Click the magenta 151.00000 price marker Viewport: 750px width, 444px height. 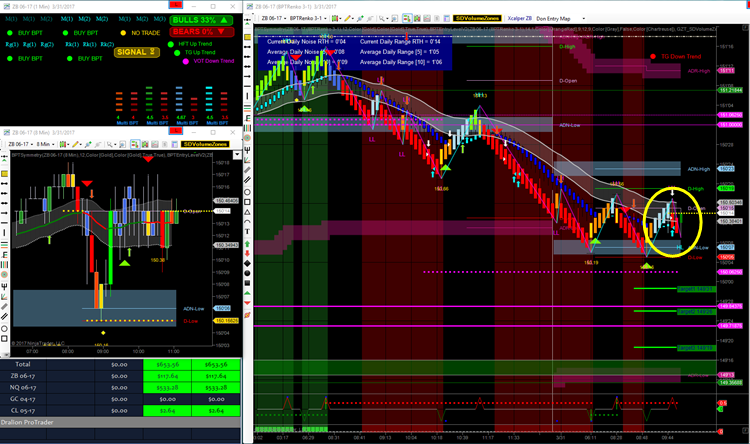(x=730, y=125)
